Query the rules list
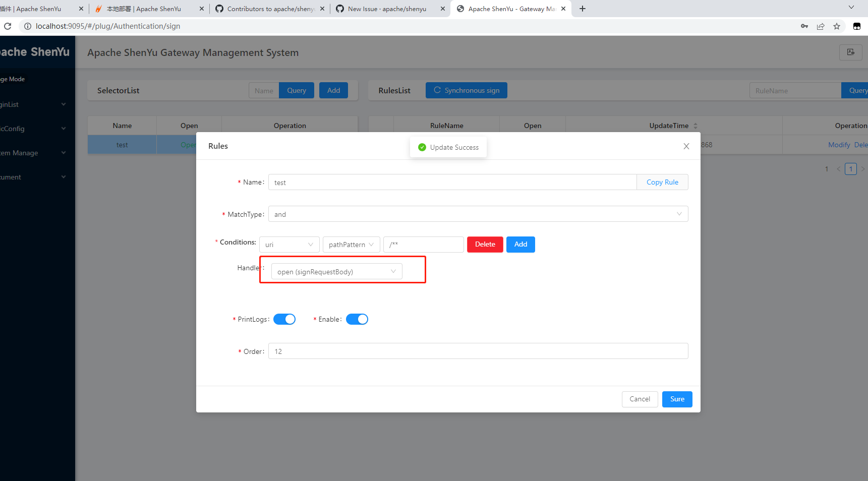 (x=855, y=90)
